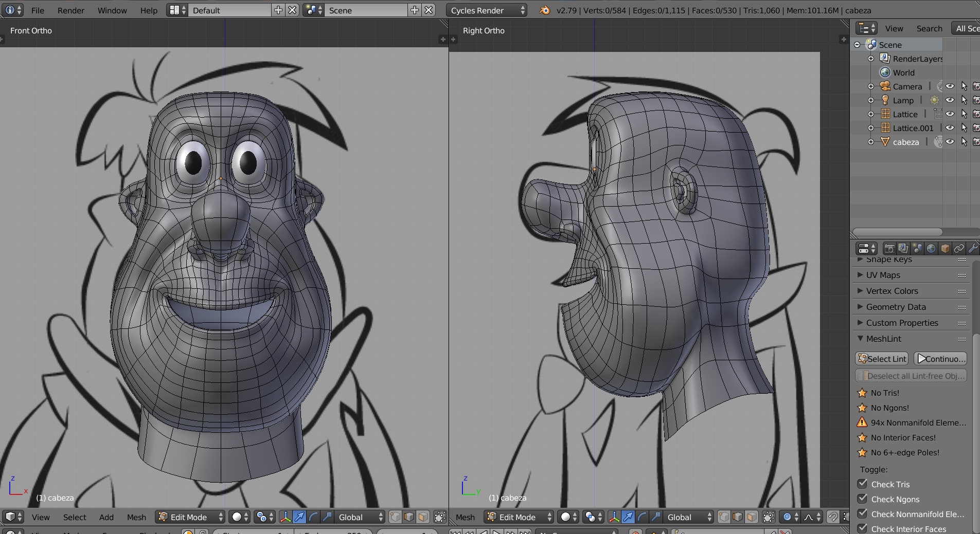
Task: Enable edge select mode in left viewport
Action: (x=409, y=517)
